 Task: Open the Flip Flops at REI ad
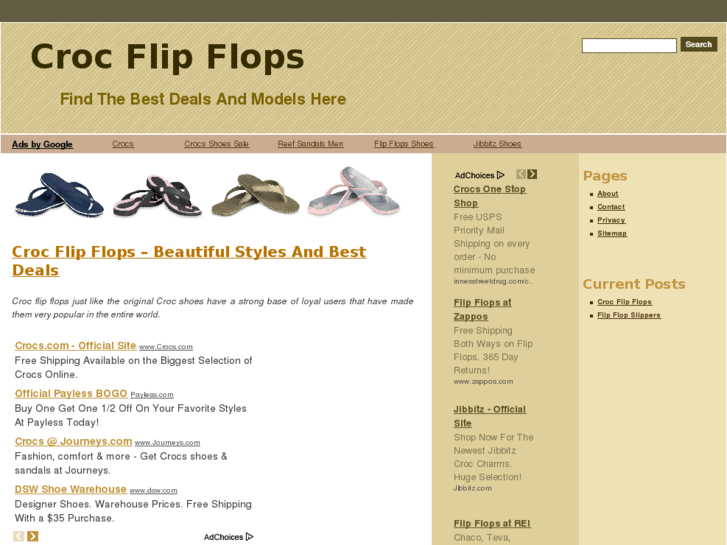point(492,524)
